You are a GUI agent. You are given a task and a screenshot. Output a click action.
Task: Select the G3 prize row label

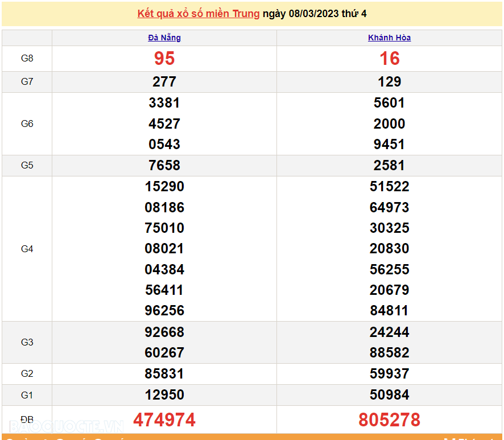click(x=27, y=342)
